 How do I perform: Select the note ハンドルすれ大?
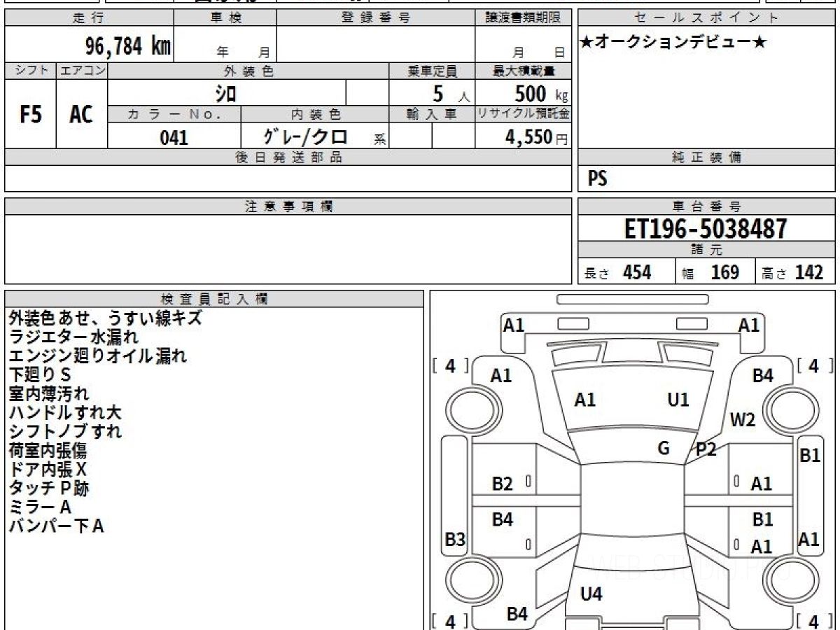pyautogui.click(x=65, y=412)
